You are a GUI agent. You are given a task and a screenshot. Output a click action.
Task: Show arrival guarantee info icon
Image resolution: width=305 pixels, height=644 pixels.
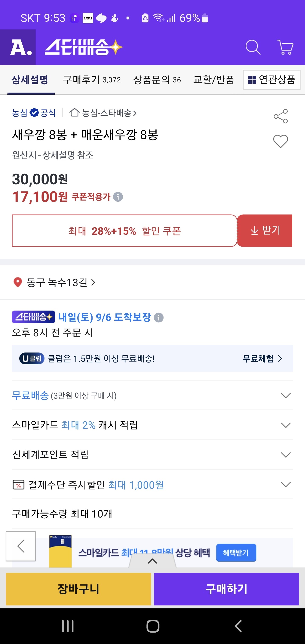tap(158, 318)
